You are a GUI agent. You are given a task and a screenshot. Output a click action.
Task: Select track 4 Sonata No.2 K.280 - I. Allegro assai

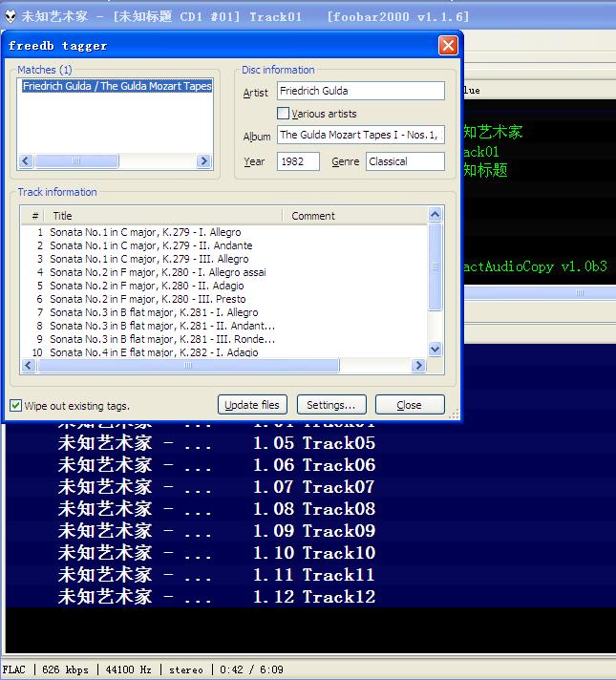[224, 272]
